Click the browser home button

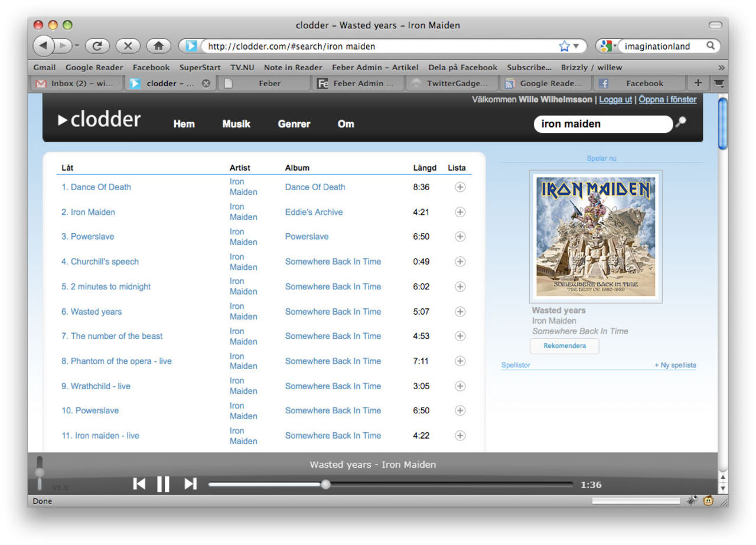click(158, 46)
